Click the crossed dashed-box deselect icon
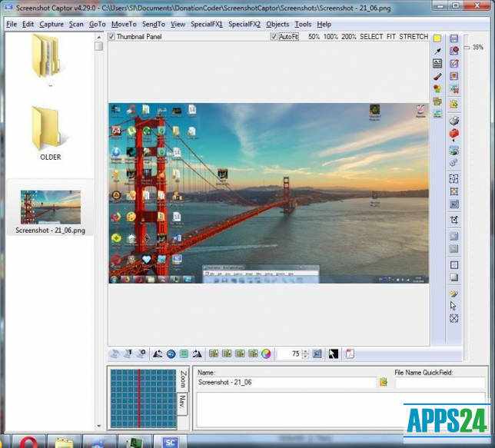 (454, 318)
